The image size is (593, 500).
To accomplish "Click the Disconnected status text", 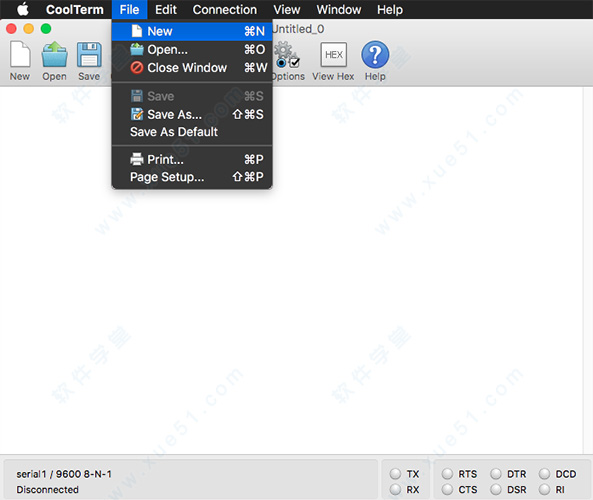I will pos(47,489).
